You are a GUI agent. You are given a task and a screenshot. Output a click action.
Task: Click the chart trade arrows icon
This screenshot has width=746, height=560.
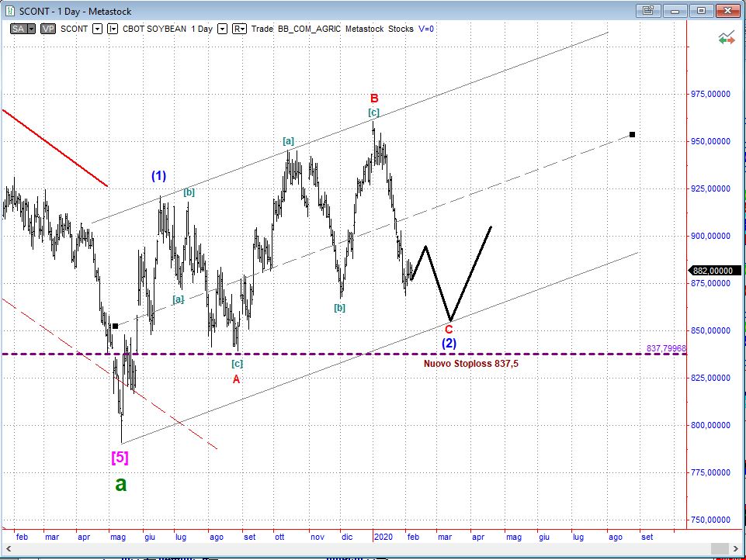726,39
